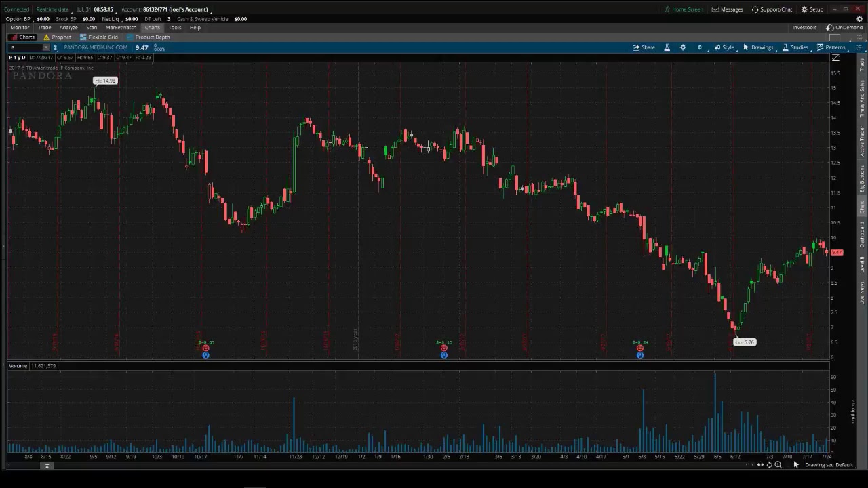
Task: Switch to the Trade tab
Action: [x=44, y=28]
